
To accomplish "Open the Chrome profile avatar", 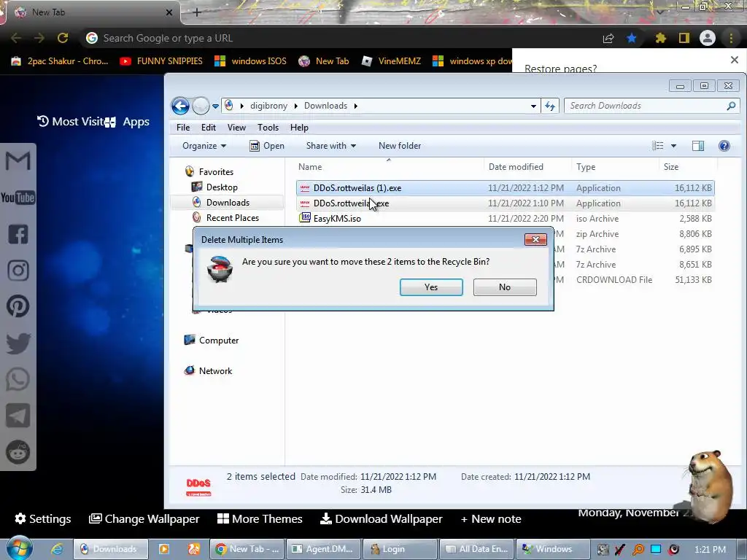I will coord(708,38).
